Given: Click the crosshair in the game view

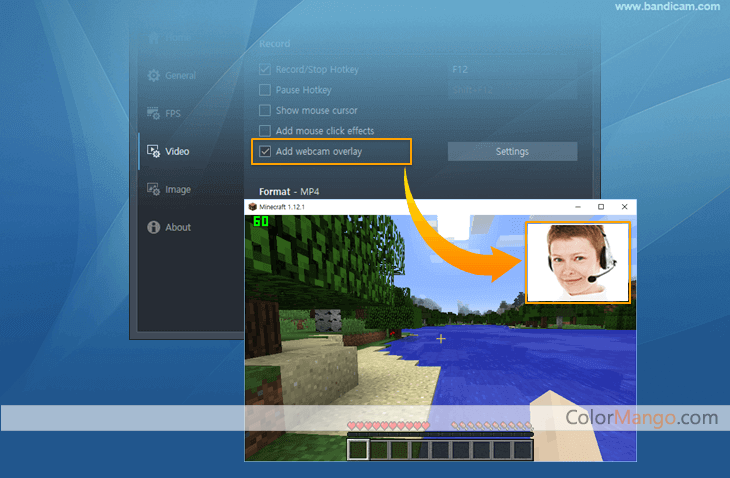Looking at the screenshot, I should [x=441, y=339].
